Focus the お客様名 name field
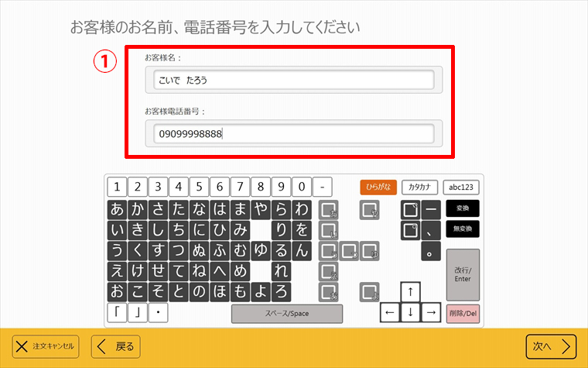The width and height of the screenshot is (588, 368). pos(293,80)
